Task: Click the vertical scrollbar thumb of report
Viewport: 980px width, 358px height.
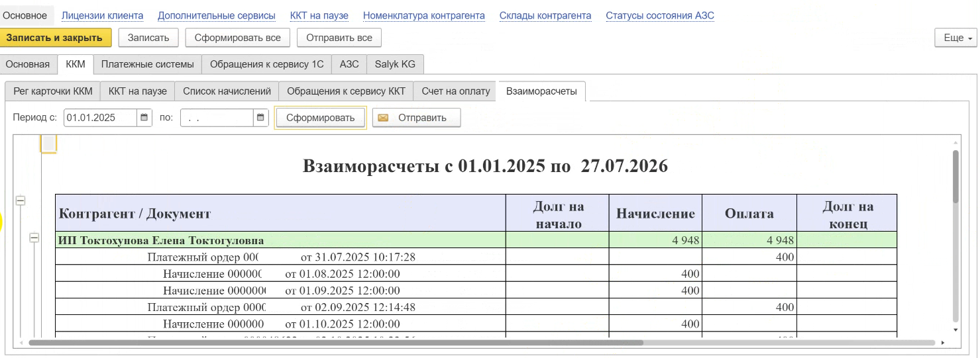Action: click(955, 176)
